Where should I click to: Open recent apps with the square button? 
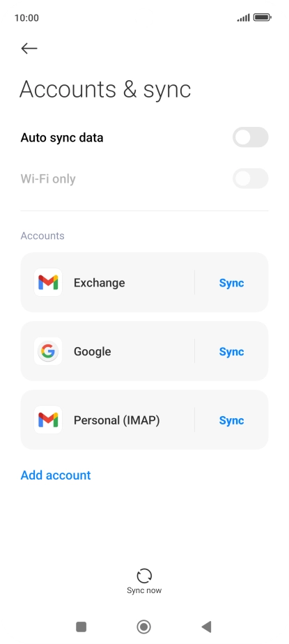point(81,627)
